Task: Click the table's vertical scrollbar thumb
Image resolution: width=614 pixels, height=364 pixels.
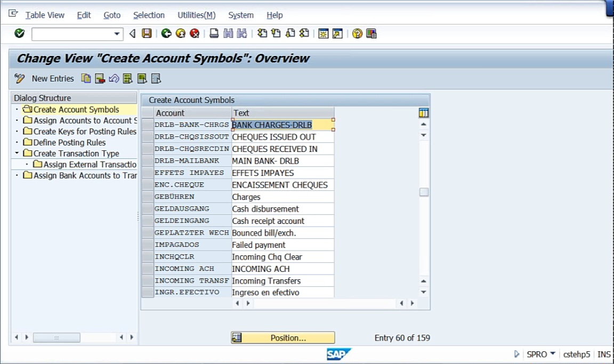Action: tap(424, 192)
